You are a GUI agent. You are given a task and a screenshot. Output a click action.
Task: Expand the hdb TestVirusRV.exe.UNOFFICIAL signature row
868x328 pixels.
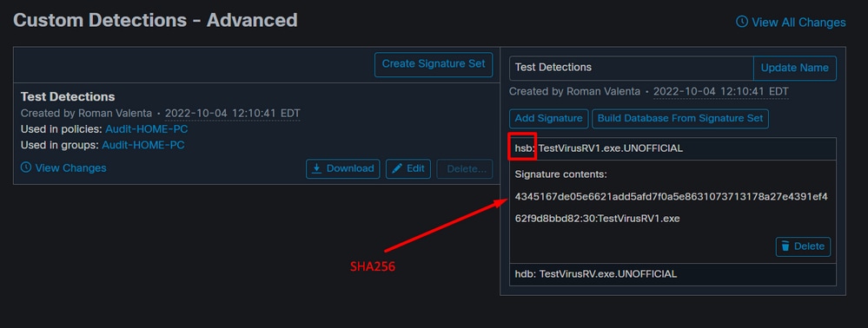(673, 274)
